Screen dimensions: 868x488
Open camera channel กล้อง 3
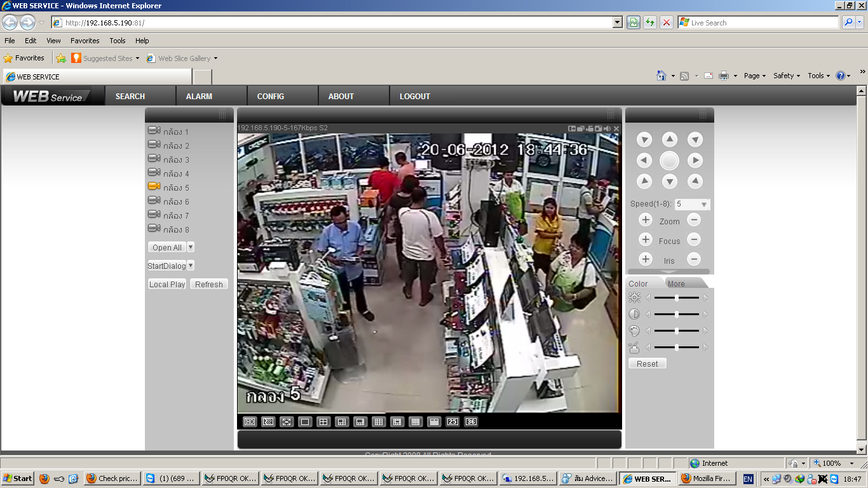pos(168,159)
